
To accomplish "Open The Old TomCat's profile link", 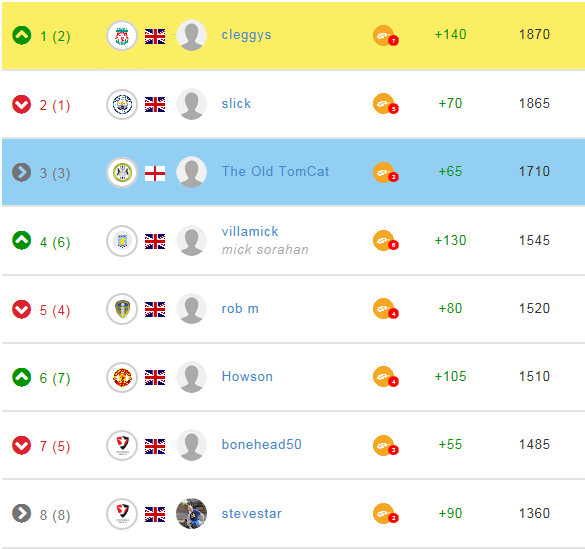I will pos(275,171).
